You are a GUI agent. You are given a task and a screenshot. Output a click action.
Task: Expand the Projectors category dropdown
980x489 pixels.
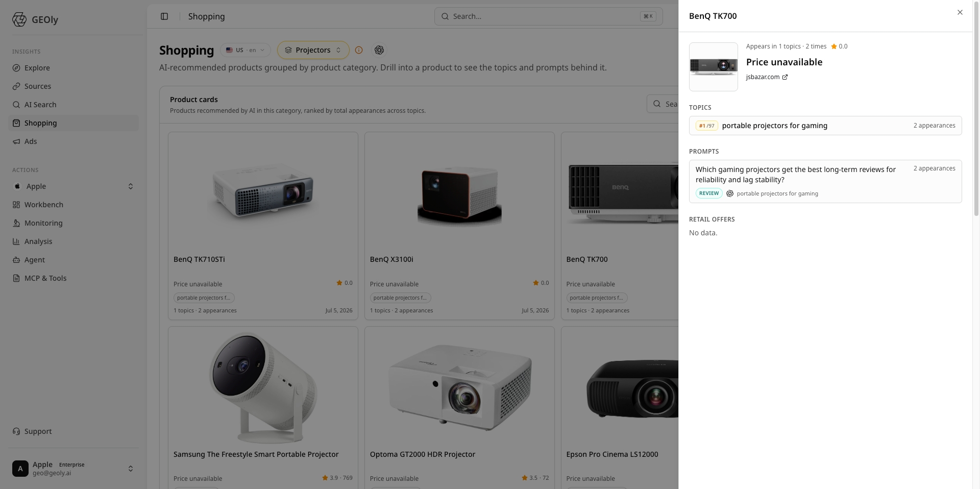coord(313,50)
